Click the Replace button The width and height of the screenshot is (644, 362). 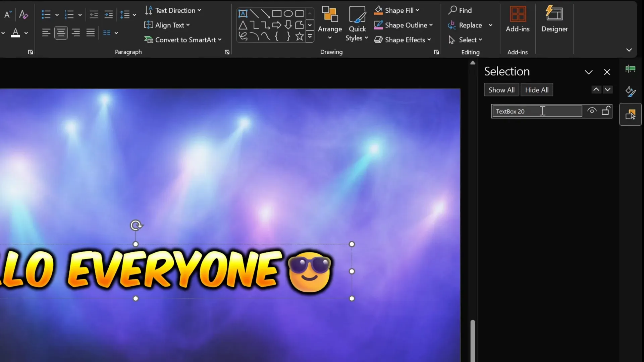click(x=465, y=25)
